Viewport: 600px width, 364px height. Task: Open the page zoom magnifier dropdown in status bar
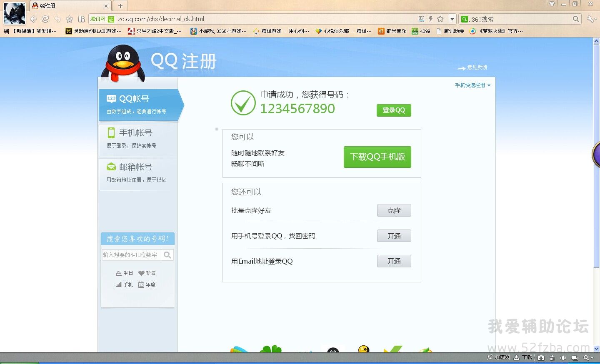pos(588,358)
